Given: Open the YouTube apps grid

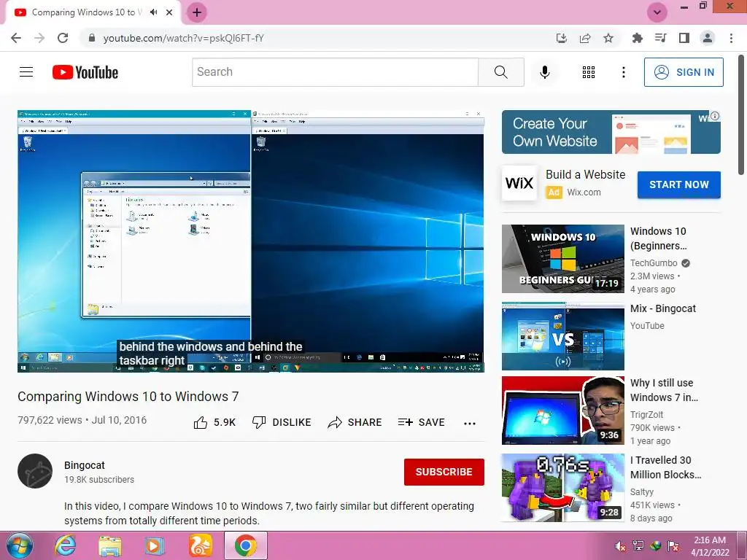Looking at the screenshot, I should pos(589,72).
